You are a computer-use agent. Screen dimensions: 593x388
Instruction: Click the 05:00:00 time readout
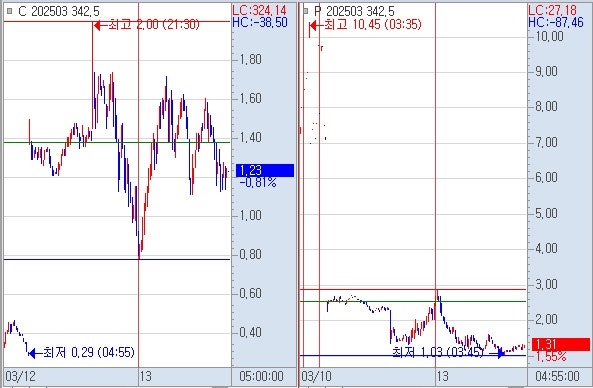click(261, 376)
